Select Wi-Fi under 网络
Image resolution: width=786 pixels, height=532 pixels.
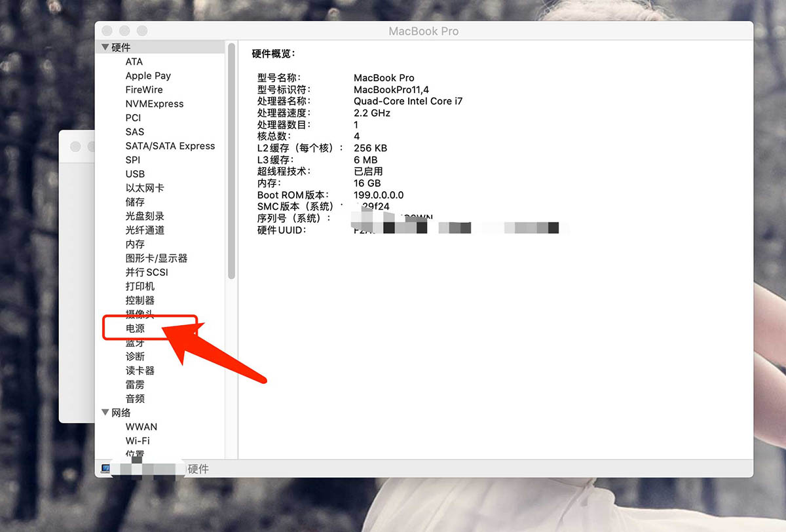click(138, 440)
